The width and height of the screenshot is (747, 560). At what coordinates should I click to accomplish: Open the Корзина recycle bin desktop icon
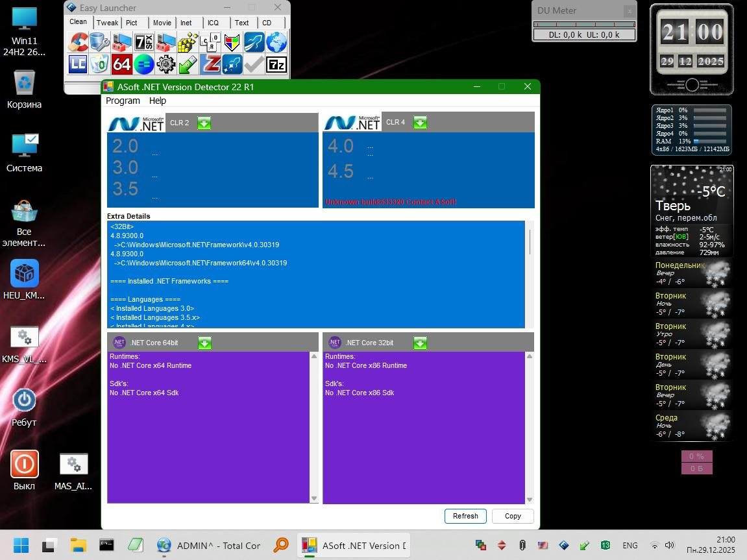click(24, 89)
